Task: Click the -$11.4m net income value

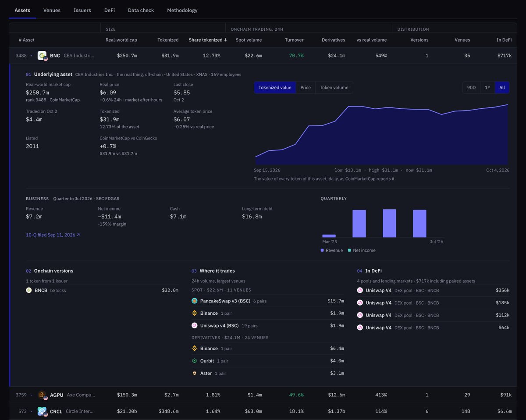Action: click(x=110, y=217)
